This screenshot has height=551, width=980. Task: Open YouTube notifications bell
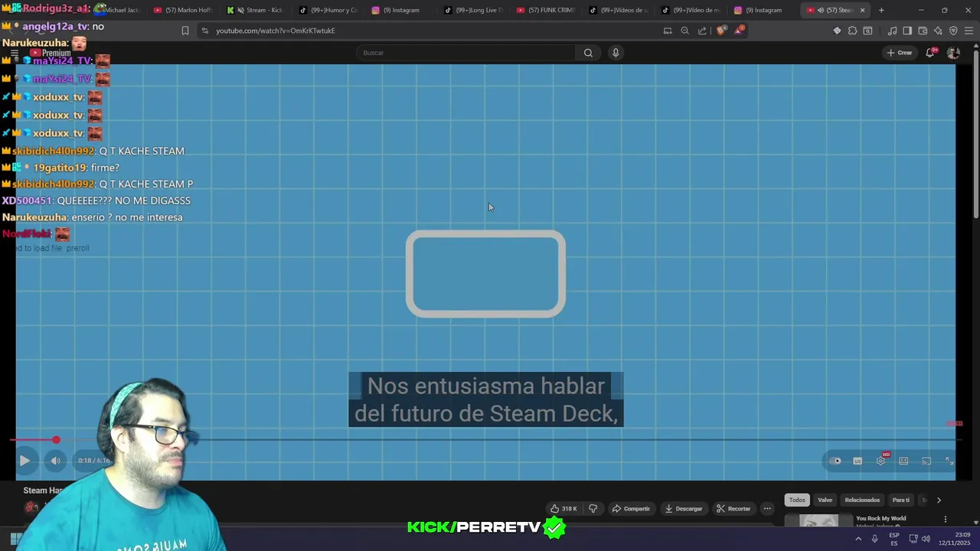(930, 53)
